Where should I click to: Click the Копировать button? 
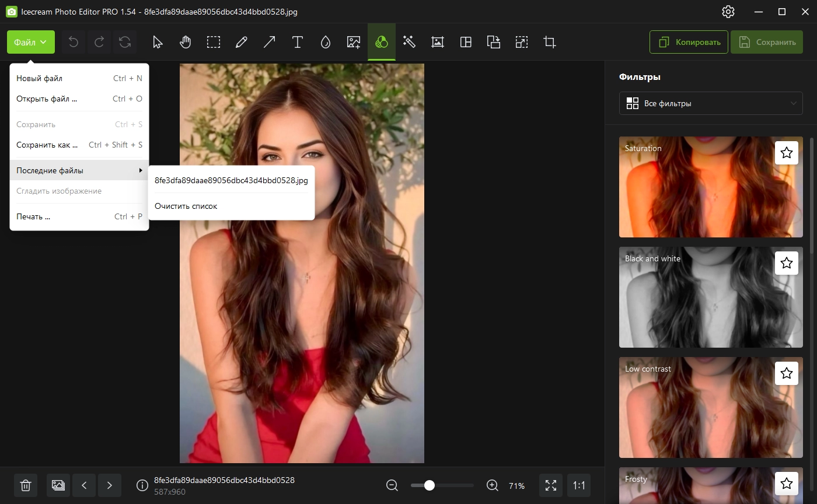(x=689, y=42)
